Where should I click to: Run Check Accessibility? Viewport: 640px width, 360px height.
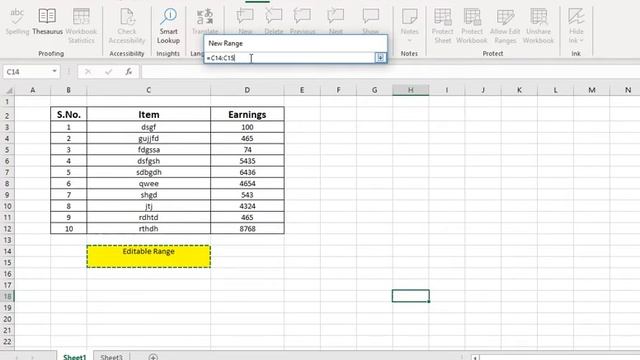tap(127, 25)
